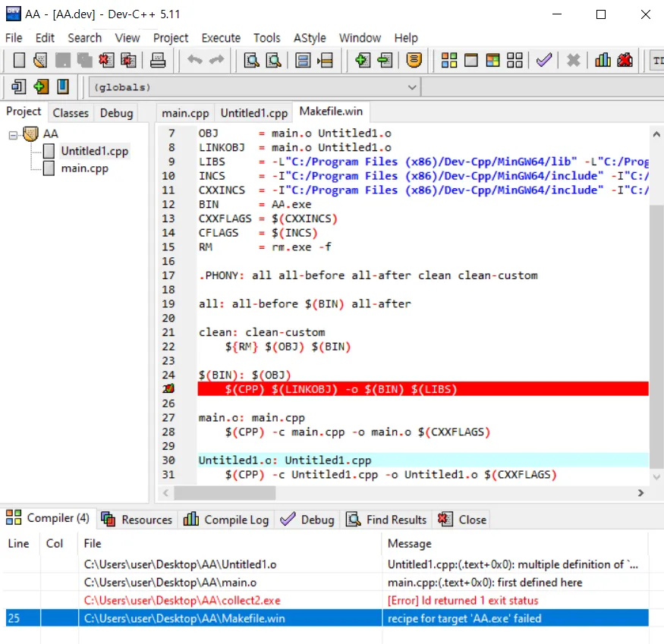
Task: Click the Rebuild All icon
Action: [515, 60]
